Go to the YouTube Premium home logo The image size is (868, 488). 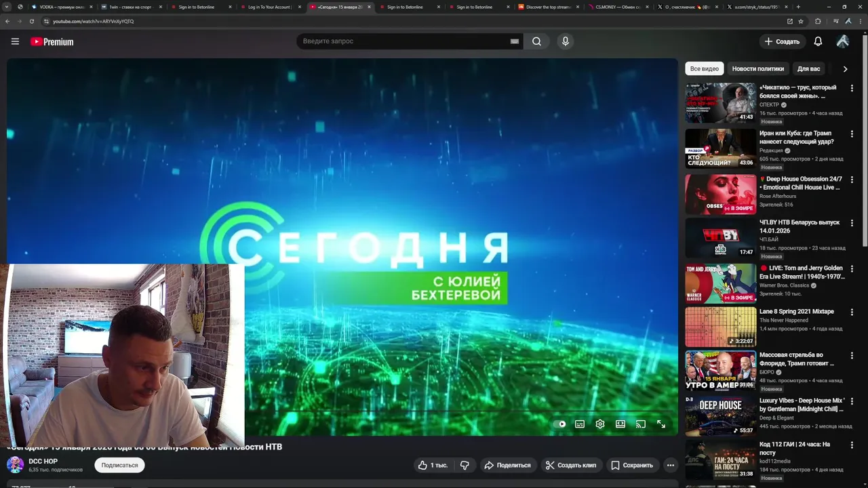[x=52, y=41]
